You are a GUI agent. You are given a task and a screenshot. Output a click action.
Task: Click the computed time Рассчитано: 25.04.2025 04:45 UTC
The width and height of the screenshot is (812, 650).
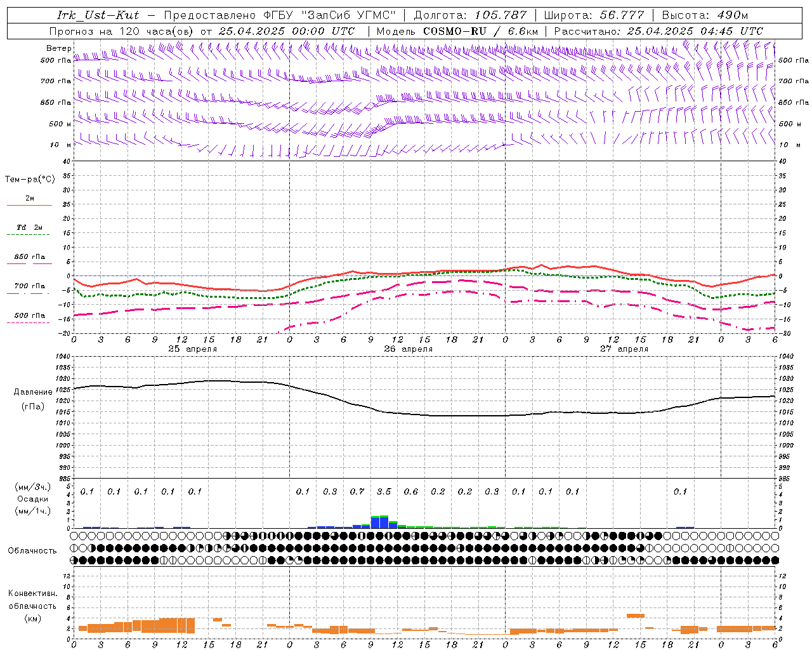pos(658,31)
